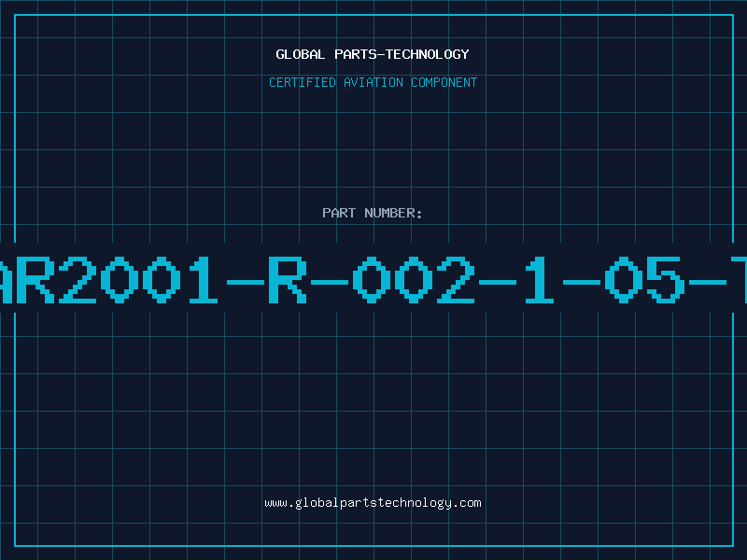Image resolution: width=747 pixels, height=560 pixels.
Task: Open the www.globalpartstechnology.com link
Action: (x=373, y=503)
